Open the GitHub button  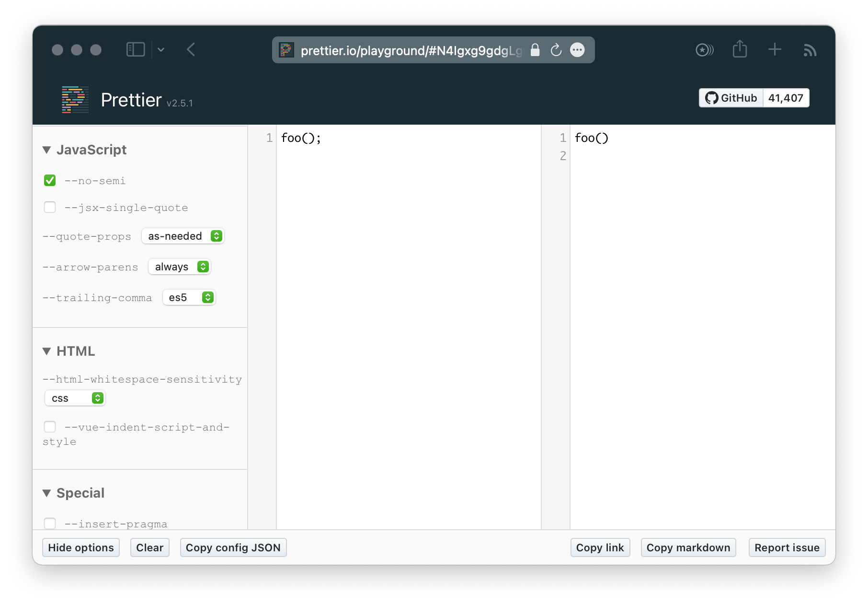click(x=731, y=98)
